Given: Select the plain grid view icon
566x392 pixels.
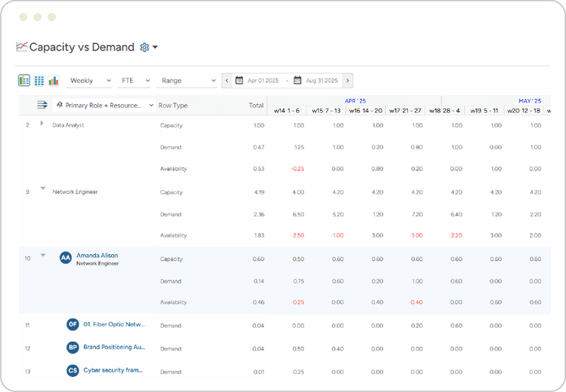Looking at the screenshot, I should point(38,81).
